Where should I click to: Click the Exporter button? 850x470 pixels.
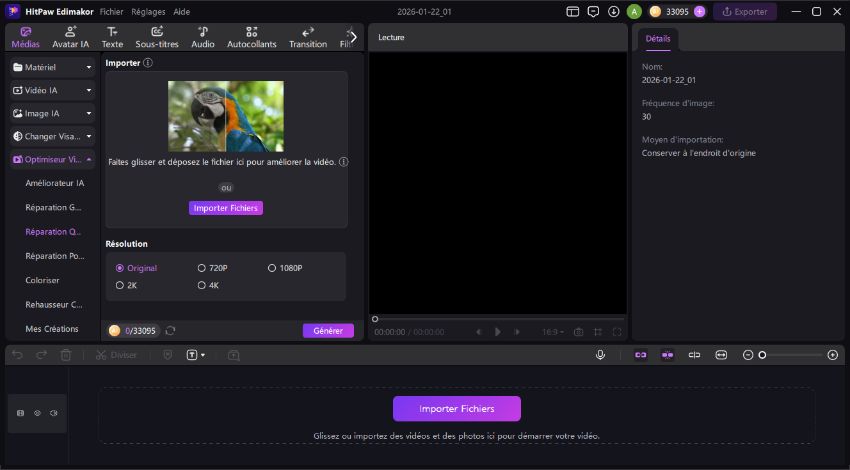[x=744, y=11]
